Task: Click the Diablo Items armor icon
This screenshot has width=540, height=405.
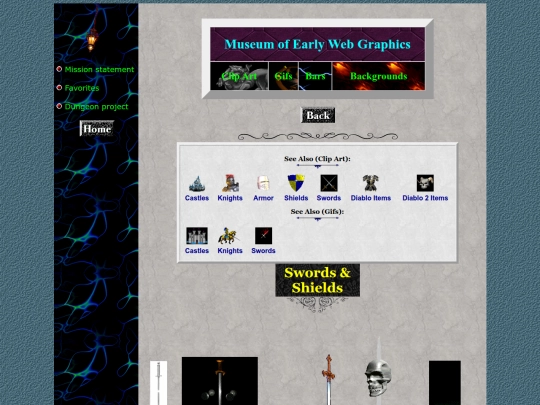Action: tap(371, 183)
